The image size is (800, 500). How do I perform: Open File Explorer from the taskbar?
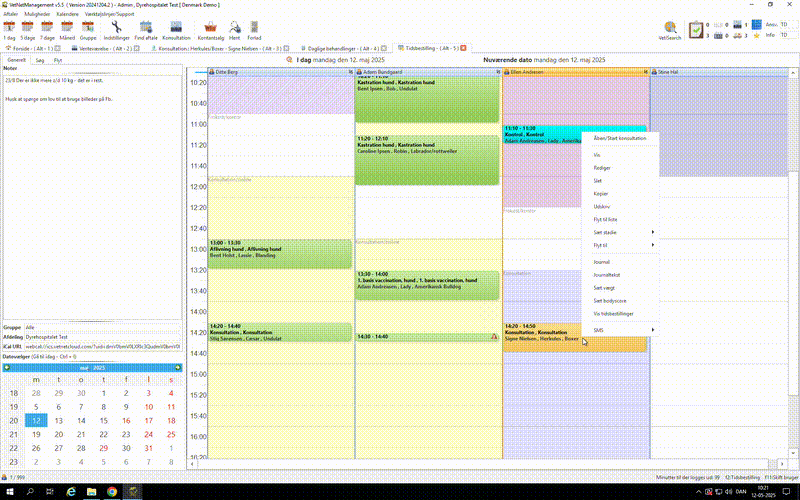click(x=91, y=491)
